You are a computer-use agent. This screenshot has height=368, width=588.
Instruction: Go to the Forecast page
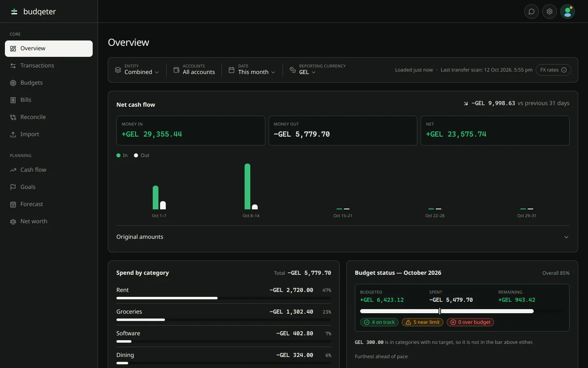coord(49,204)
